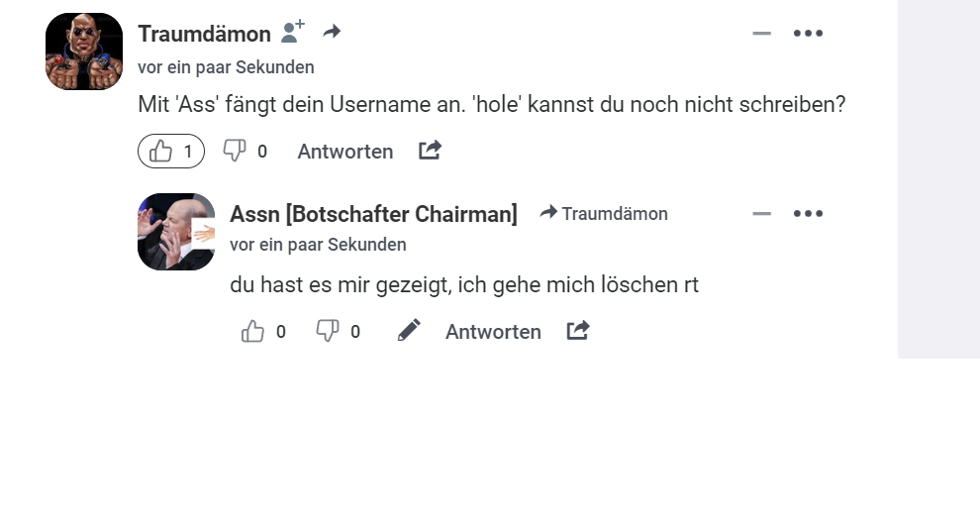The height and width of the screenshot is (532, 980).
Task: Share Traumdämon's comment using the share icon
Action: 430,151
